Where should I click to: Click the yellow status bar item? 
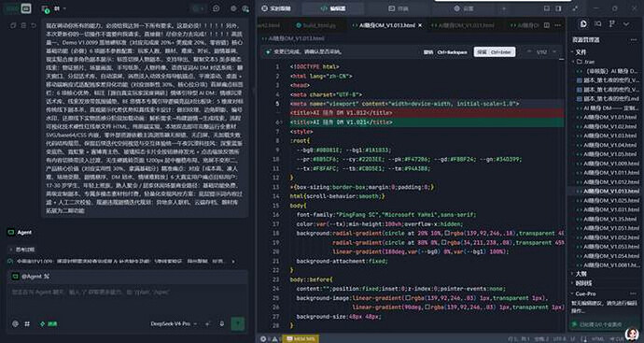(301, 339)
